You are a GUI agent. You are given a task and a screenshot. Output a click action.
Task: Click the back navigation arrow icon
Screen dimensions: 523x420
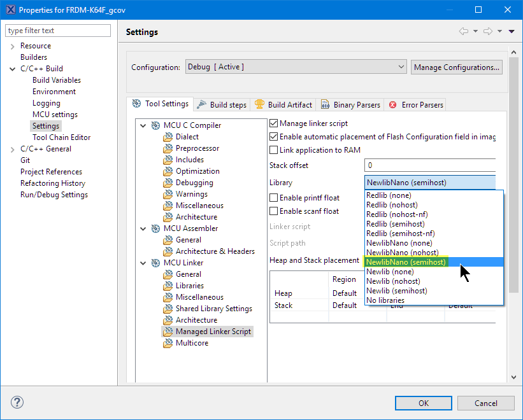click(464, 32)
